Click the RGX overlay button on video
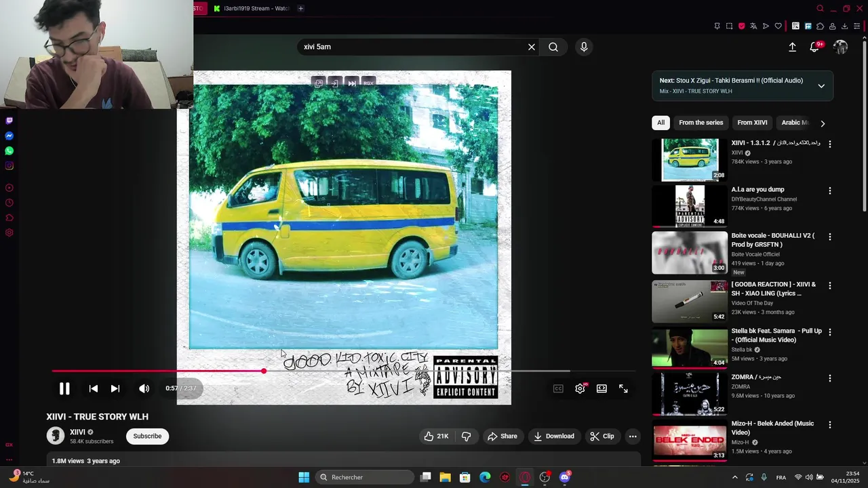The height and width of the screenshot is (488, 868). [x=368, y=83]
